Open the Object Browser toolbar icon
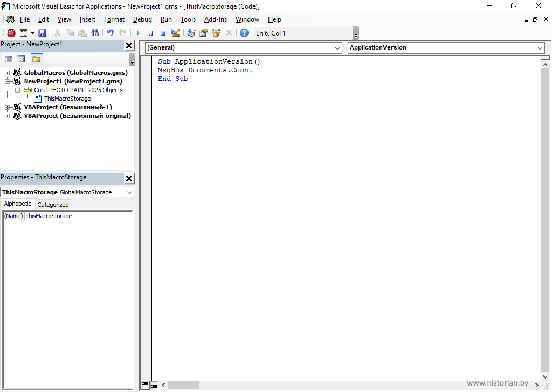This screenshot has width=552, height=392. pos(216,33)
